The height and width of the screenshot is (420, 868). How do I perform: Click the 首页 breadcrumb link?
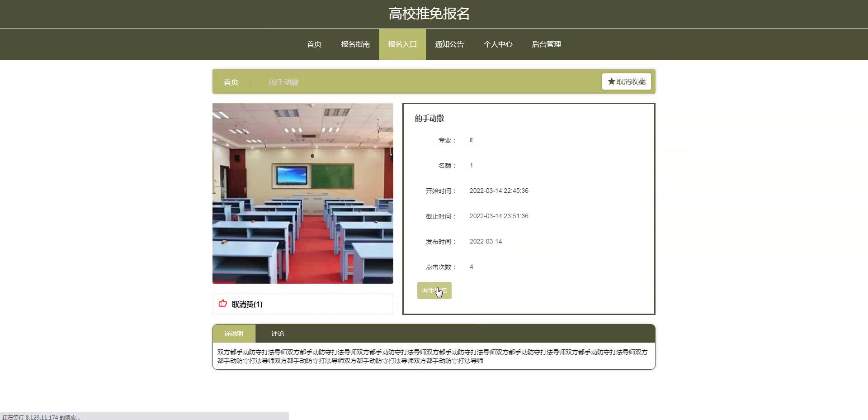(231, 82)
